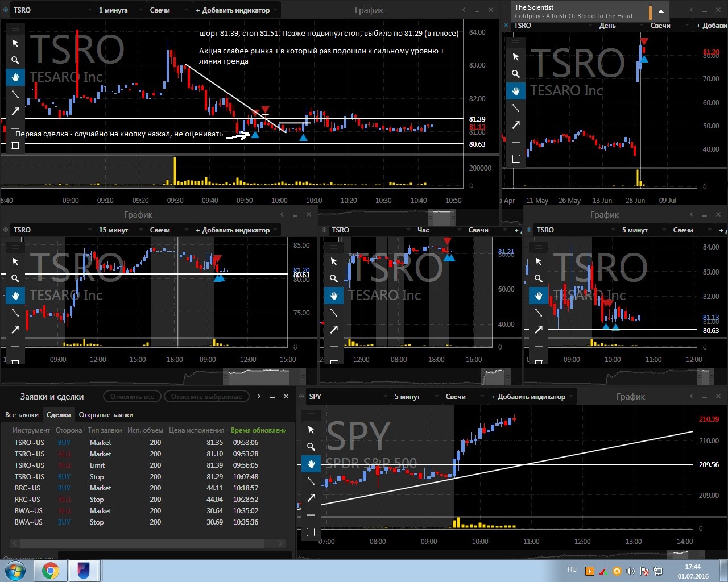Toggle link indicator on TSRO 1-minute chart
The image size is (728, 582).
click(6, 10)
